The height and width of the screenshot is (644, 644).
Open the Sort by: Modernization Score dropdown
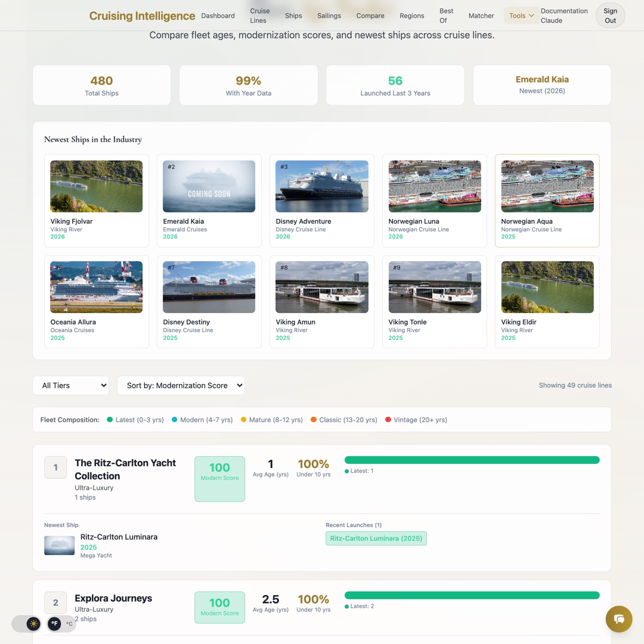[x=181, y=385]
